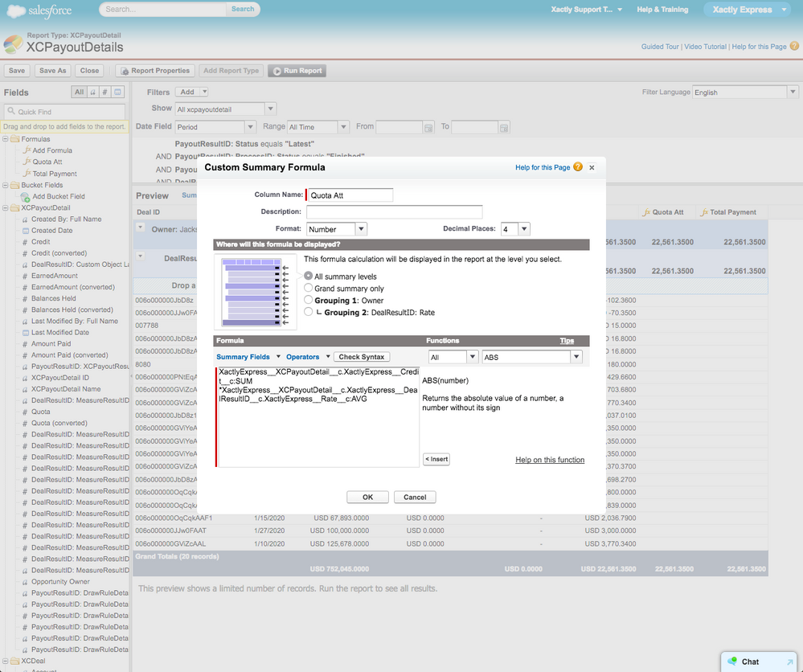Select Grand summary only option

[309, 288]
